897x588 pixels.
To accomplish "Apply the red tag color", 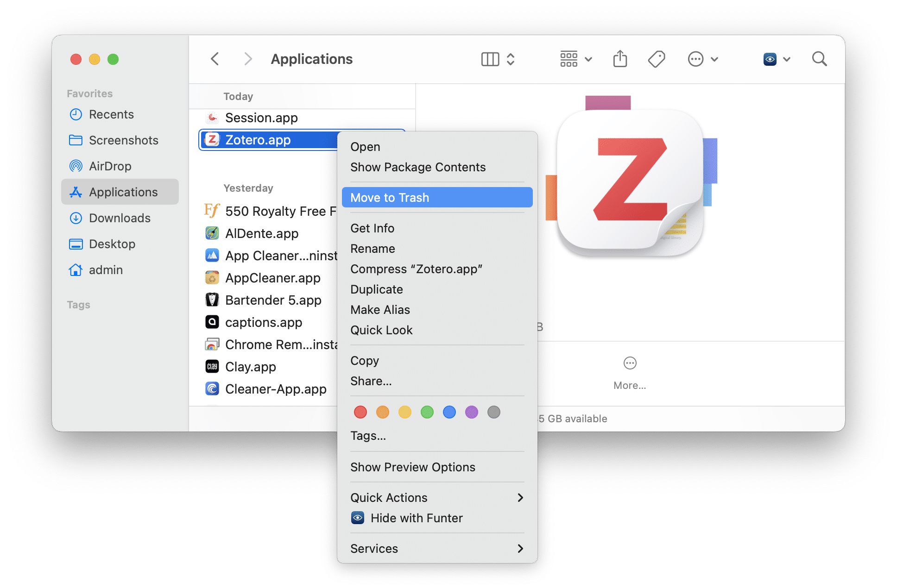I will (360, 412).
